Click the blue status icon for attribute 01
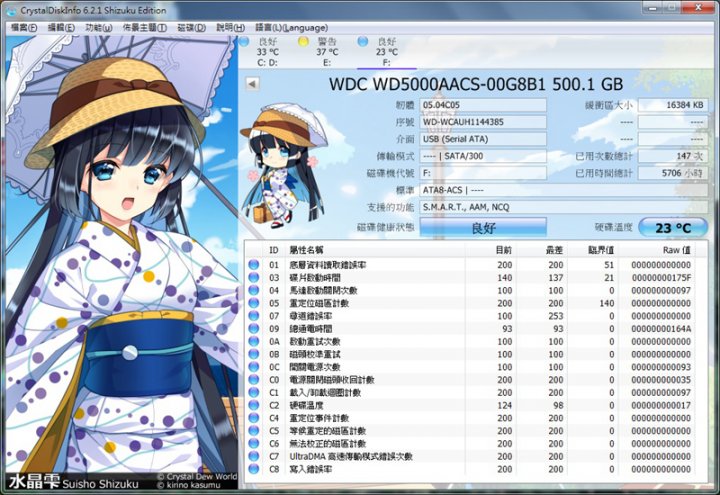Image resolution: width=720 pixels, height=495 pixels. pyautogui.click(x=253, y=265)
